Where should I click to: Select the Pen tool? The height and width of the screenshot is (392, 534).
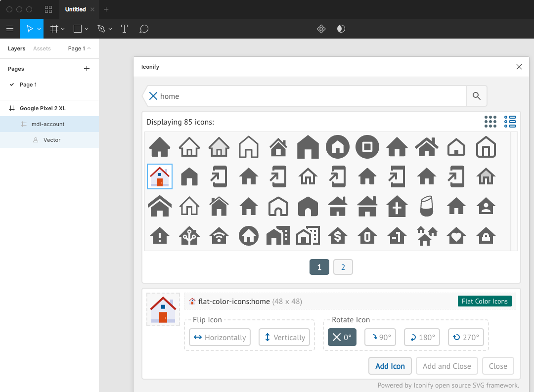(x=101, y=29)
